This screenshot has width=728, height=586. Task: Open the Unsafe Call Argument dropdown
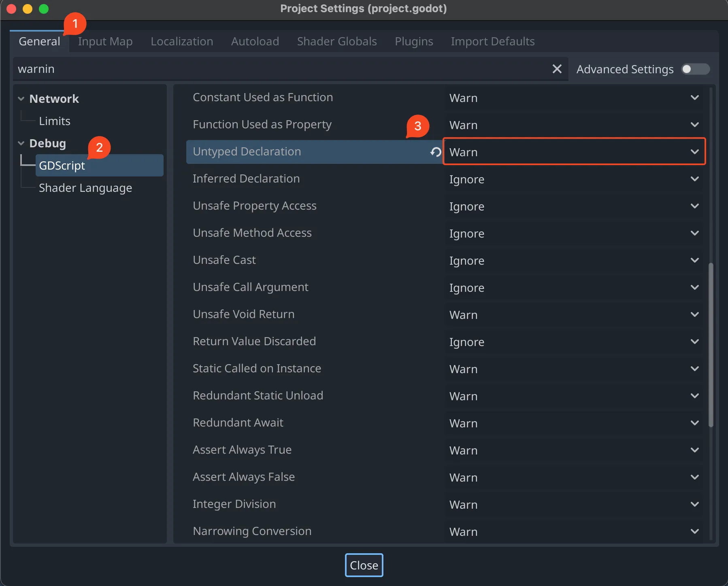click(x=574, y=287)
